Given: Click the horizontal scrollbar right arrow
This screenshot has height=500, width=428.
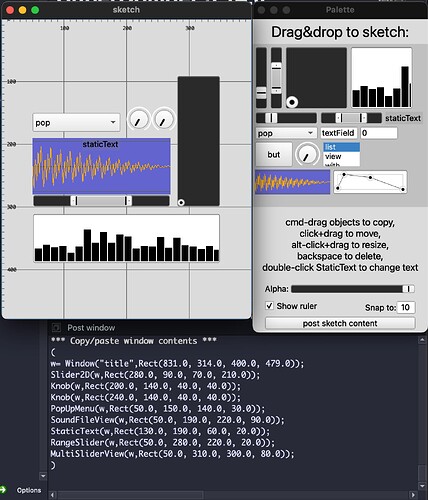Looking at the screenshot, I should (x=413, y=495).
